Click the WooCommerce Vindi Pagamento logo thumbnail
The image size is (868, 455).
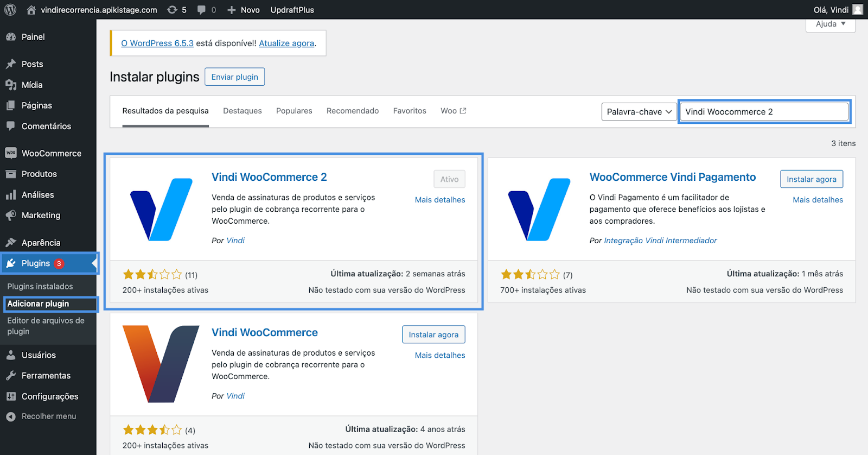[539, 209]
